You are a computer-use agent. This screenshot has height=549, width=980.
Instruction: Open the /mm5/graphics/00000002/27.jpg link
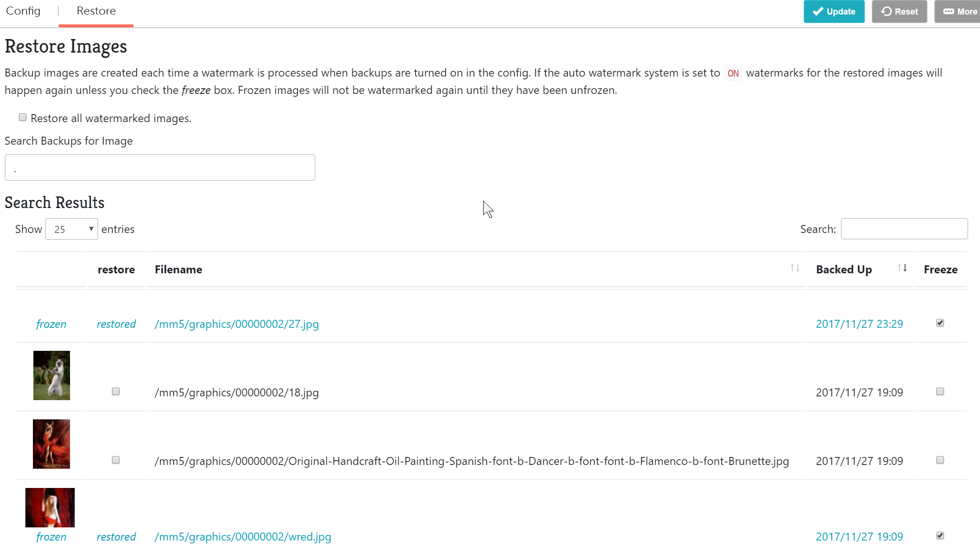tap(236, 324)
